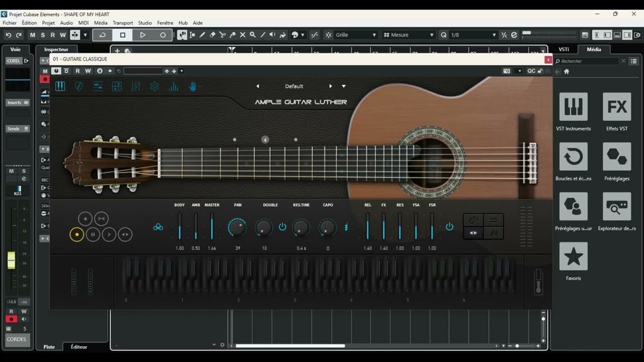
Task: Toggle channel strip Solo S button
Action: click(24, 171)
